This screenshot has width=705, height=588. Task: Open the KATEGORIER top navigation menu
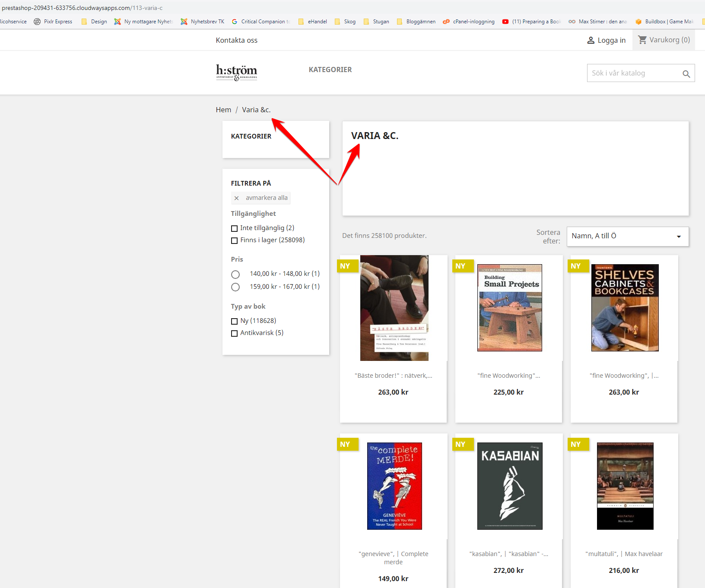click(330, 70)
